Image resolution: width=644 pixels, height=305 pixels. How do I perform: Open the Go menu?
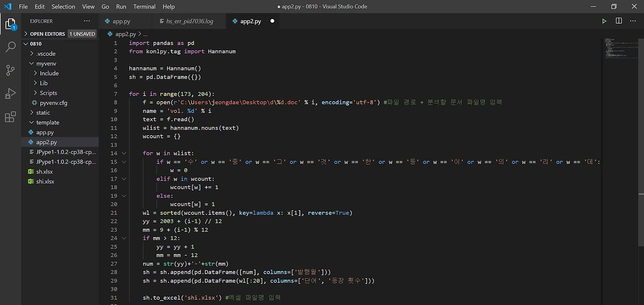tap(105, 7)
